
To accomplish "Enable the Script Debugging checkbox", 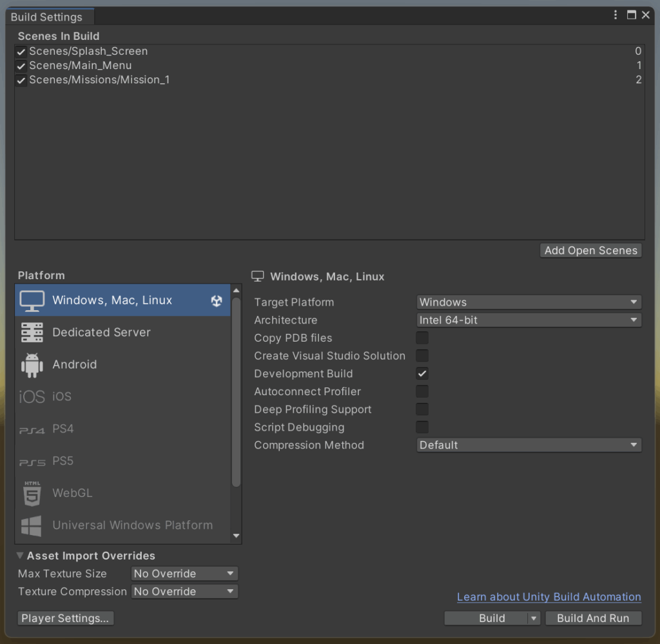I will (422, 427).
